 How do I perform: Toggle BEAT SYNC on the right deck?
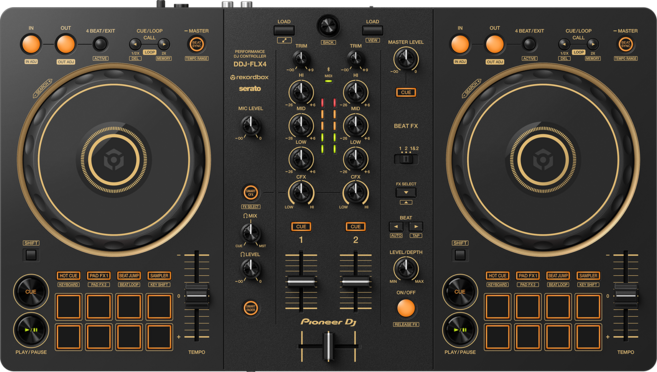coord(626,44)
